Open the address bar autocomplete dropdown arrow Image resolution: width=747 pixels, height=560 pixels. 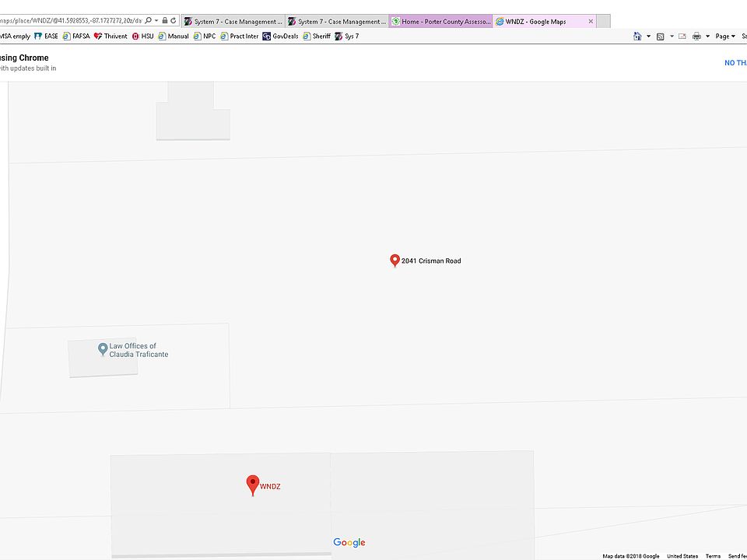click(x=156, y=21)
